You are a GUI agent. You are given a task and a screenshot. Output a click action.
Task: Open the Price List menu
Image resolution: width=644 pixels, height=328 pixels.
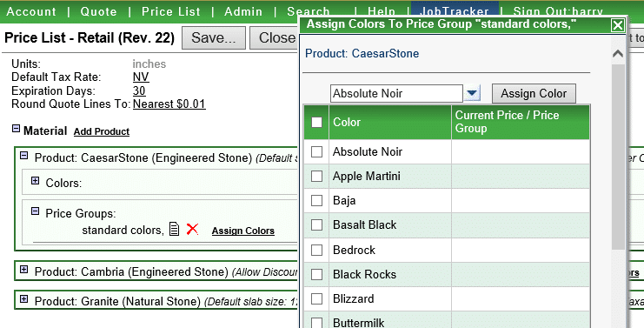pos(171,11)
